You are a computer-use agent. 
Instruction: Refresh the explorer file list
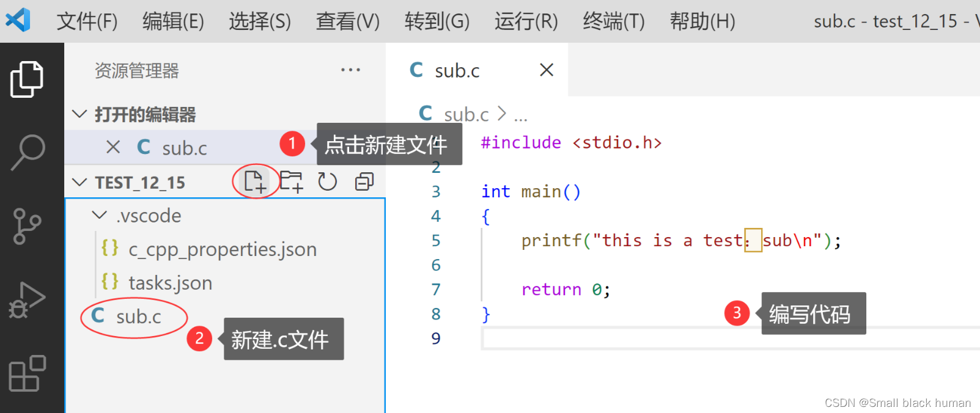[327, 182]
